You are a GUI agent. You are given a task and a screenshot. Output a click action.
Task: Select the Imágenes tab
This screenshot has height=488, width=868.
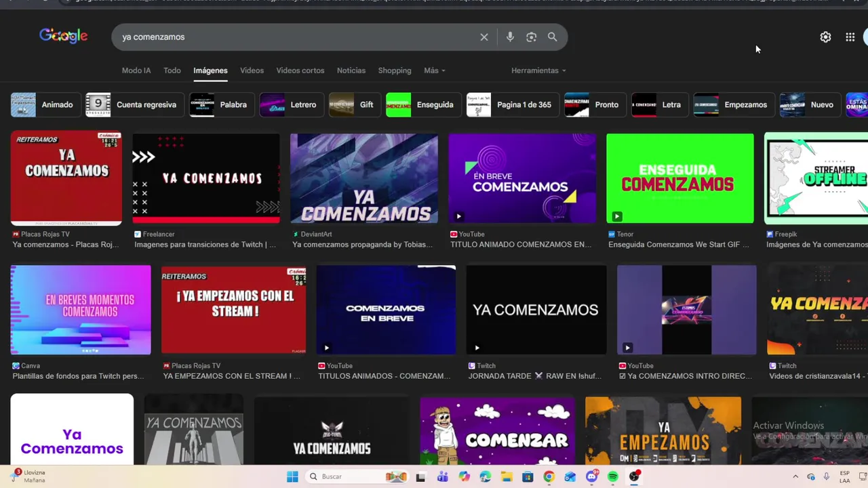tap(210, 70)
